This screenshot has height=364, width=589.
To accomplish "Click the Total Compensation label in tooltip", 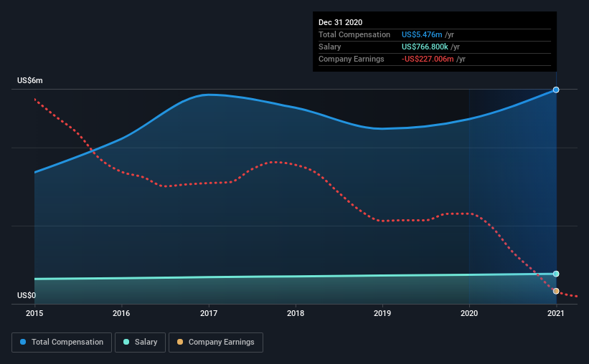I will [x=354, y=34].
